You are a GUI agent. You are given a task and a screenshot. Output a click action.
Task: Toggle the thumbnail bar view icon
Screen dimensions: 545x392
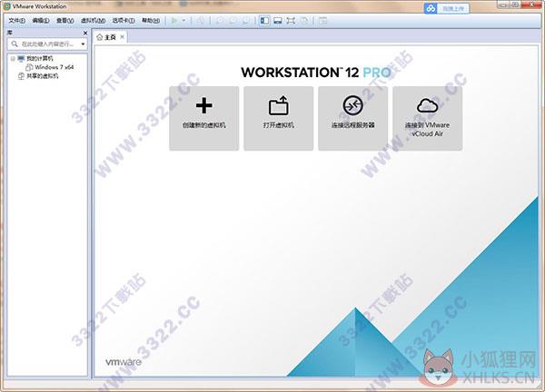click(x=278, y=21)
